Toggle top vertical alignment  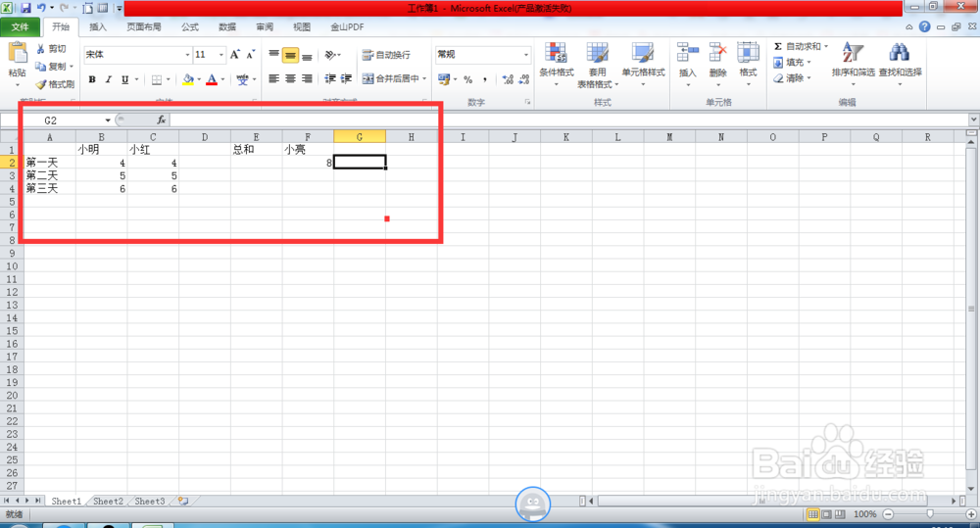[x=273, y=55]
